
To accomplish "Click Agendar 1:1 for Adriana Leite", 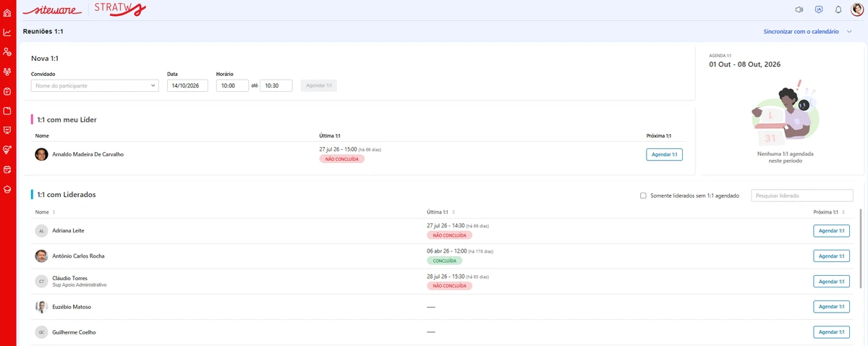I will click(831, 231).
